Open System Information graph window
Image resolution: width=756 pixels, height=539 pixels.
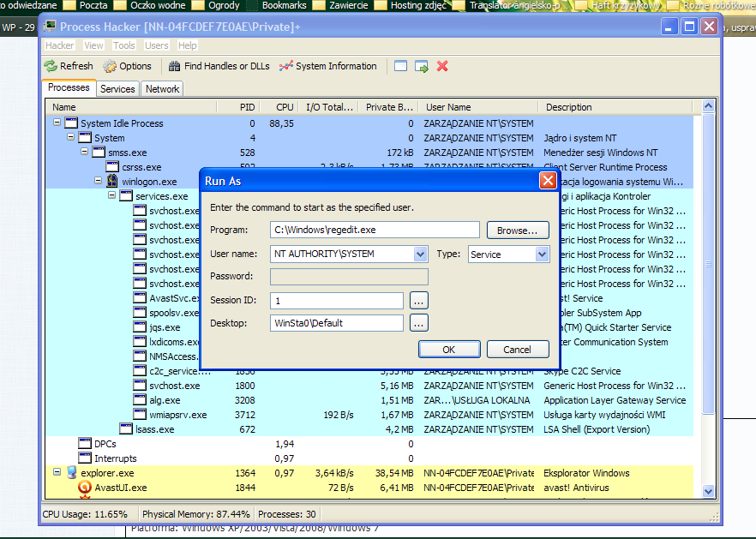pyautogui.click(x=327, y=66)
